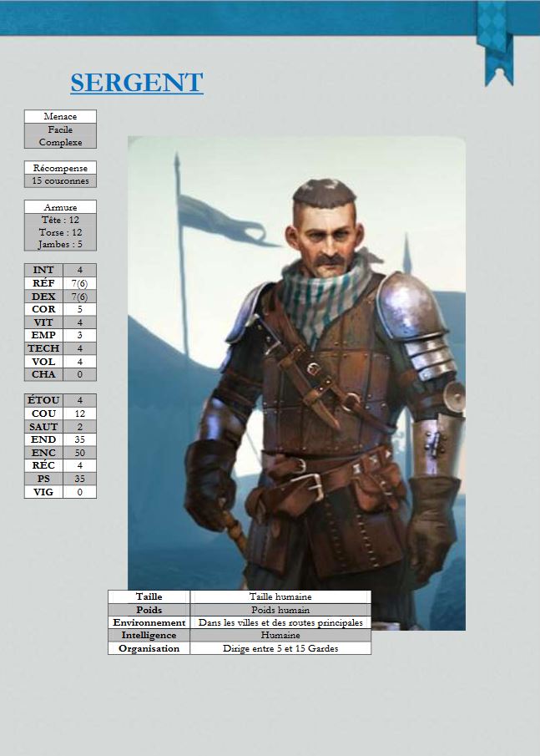Click the 7(6) value in DEX row

(x=80, y=296)
